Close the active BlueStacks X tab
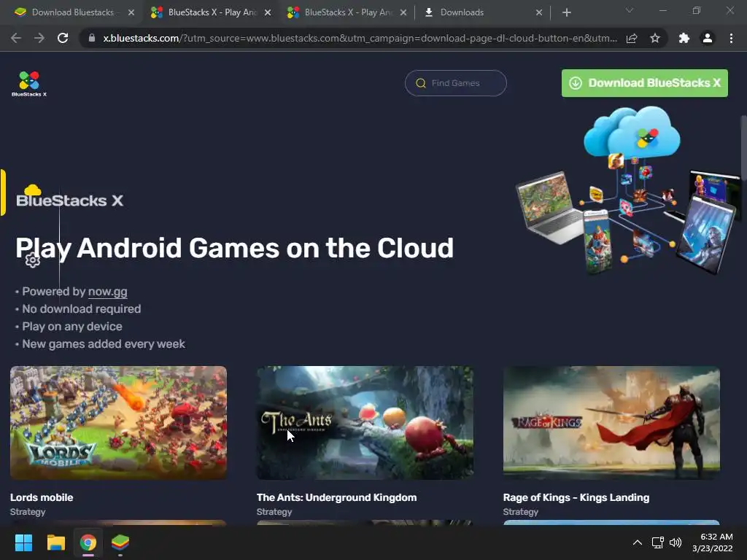 pos(268,12)
